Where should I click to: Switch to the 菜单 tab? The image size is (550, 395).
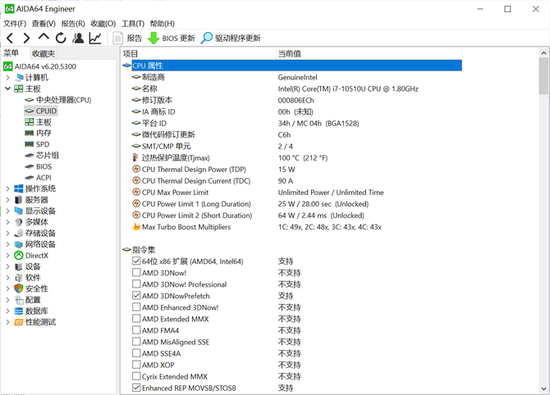pos(11,53)
